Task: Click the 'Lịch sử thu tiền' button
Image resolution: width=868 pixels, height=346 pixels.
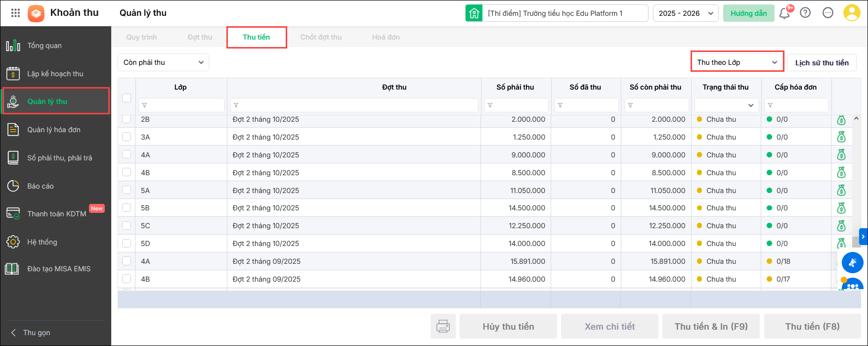Action: 822,63
